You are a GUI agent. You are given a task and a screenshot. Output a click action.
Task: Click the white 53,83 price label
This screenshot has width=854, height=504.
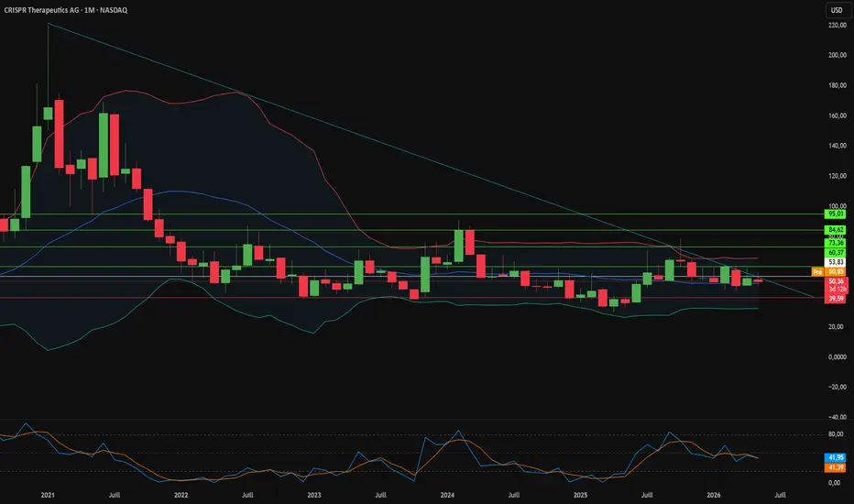tap(836, 262)
